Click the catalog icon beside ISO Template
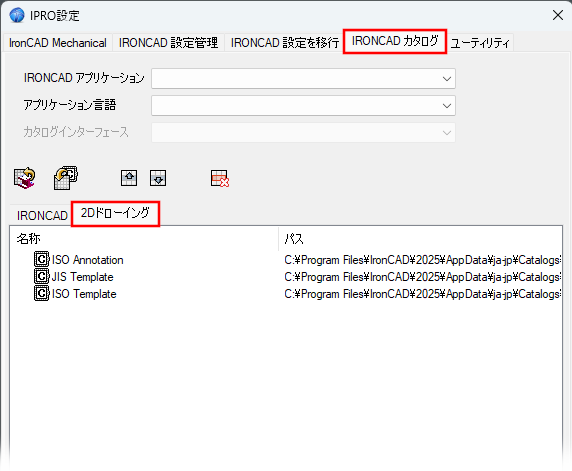Viewport: 572px width, 471px height. (x=42, y=293)
